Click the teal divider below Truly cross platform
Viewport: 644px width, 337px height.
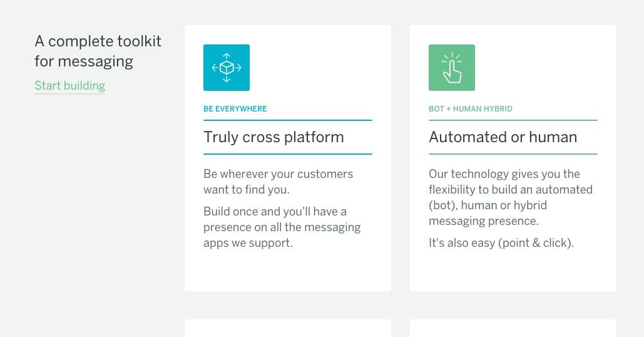click(288, 154)
